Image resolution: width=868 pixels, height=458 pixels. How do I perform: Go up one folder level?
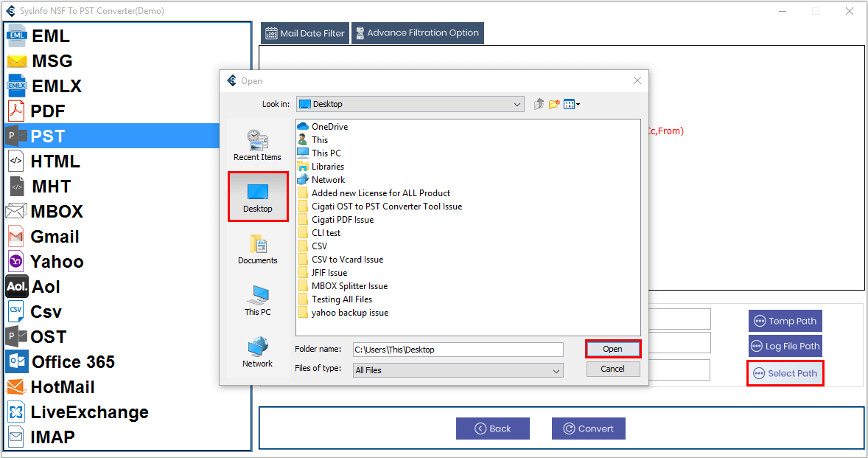coord(539,104)
